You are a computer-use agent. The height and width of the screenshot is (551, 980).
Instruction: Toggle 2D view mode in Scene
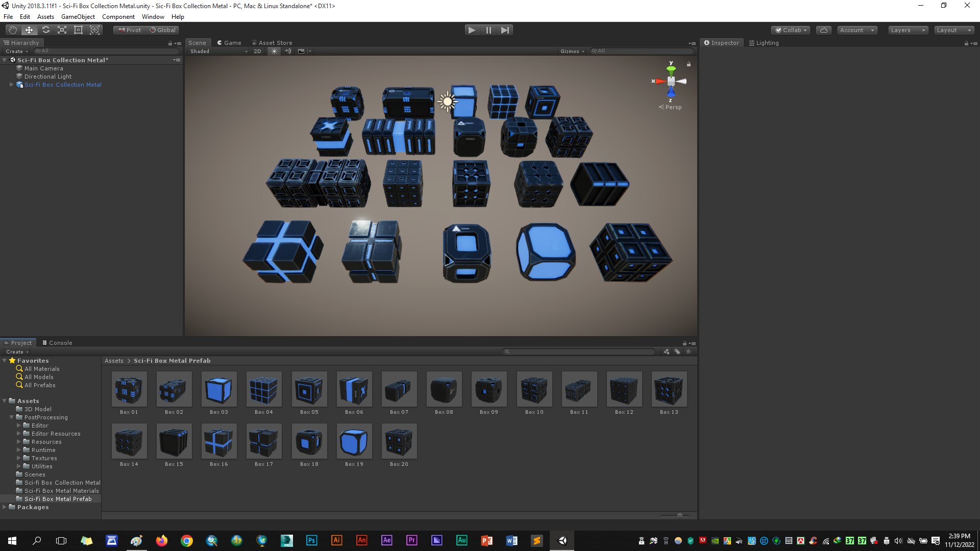[257, 51]
